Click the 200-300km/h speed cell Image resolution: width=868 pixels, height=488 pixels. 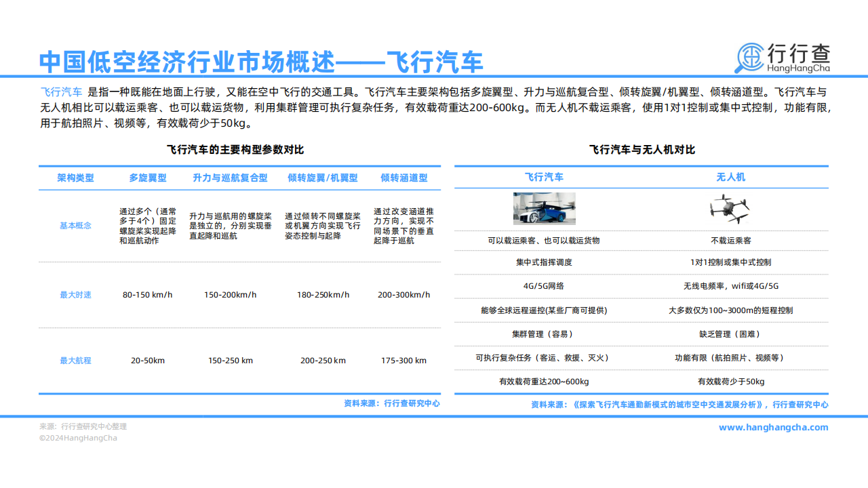pyautogui.click(x=404, y=295)
